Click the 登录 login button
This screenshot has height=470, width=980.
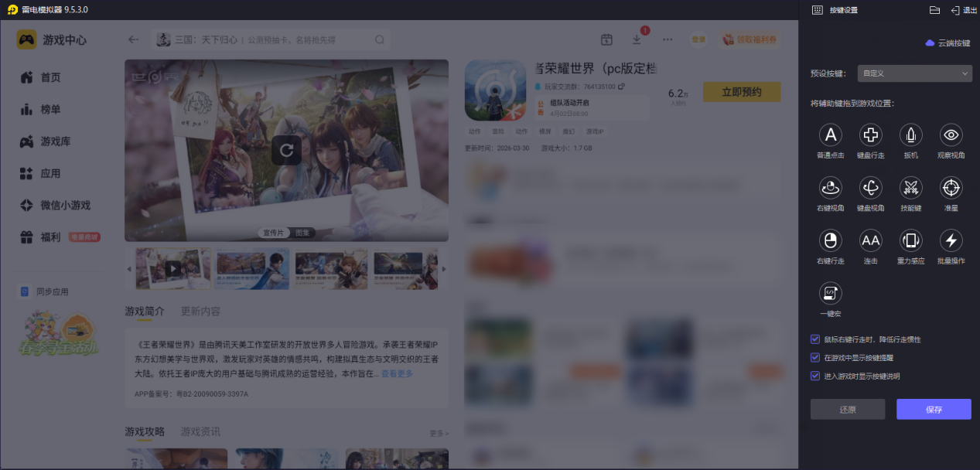coord(698,39)
